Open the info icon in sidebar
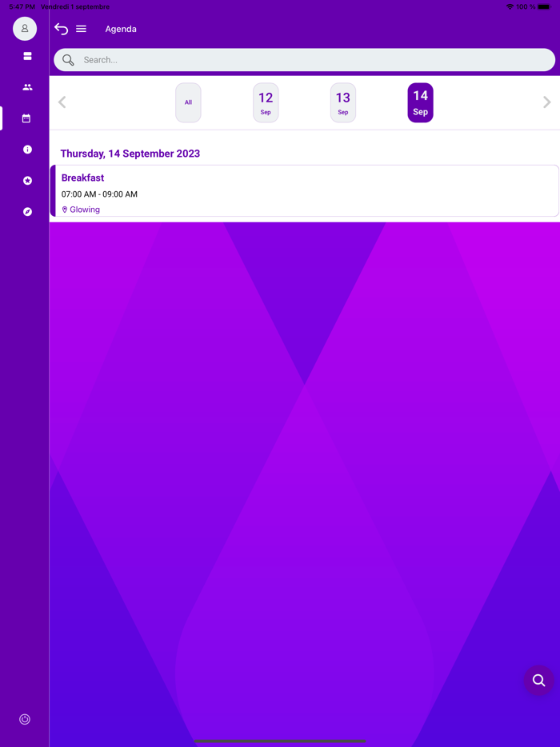 [28, 150]
